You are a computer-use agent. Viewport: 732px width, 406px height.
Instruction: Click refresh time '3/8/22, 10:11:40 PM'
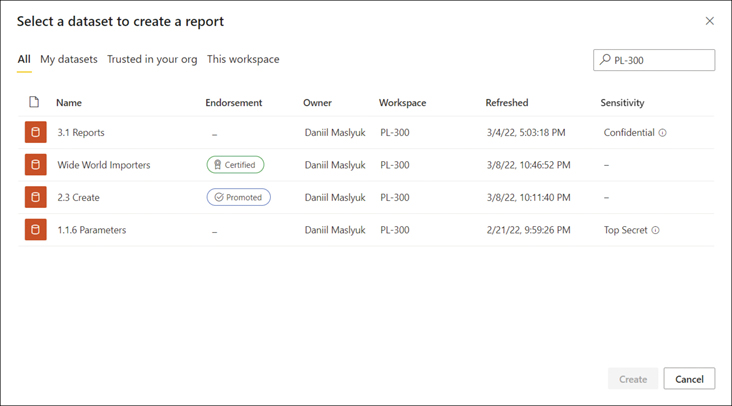(x=528, y=197)
